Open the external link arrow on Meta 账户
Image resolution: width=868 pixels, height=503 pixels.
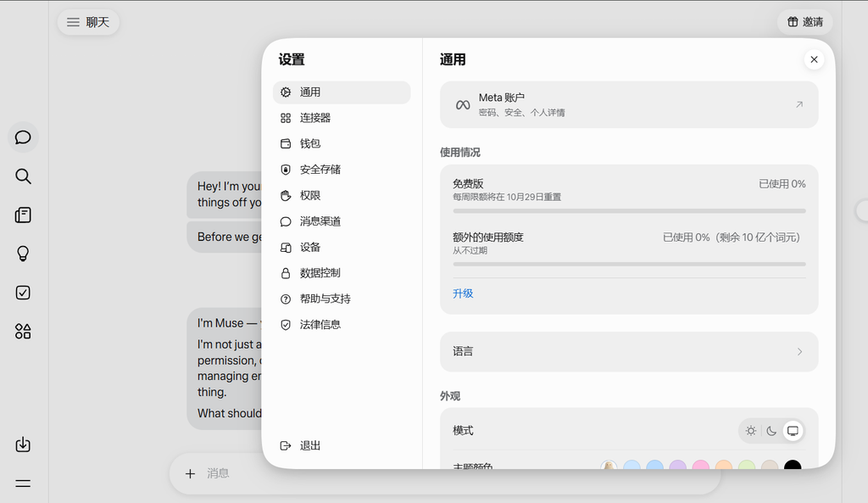pyautogui.click(x=799, y=104)
